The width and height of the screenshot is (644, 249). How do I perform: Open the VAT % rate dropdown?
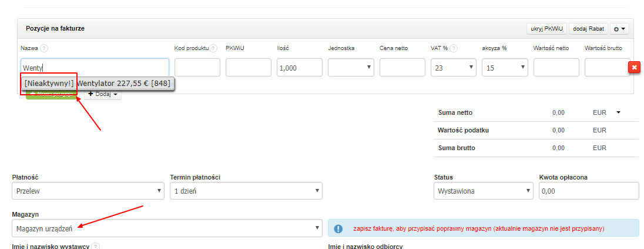[453, 68]
